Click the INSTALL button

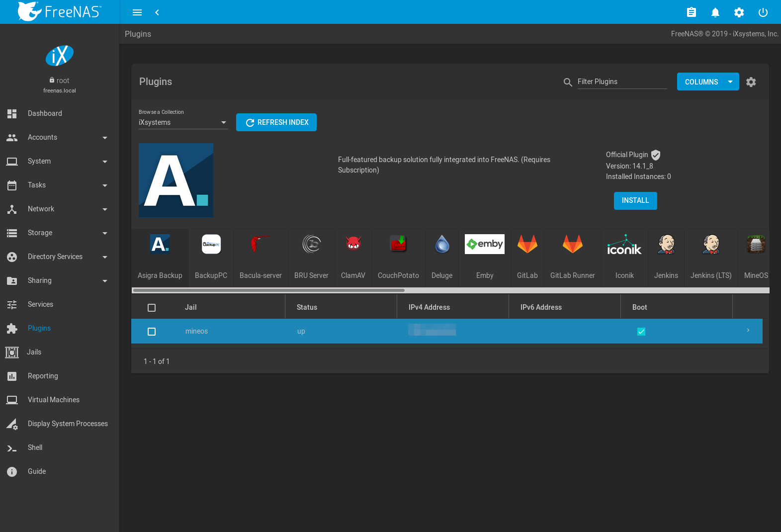click(635, 201)
